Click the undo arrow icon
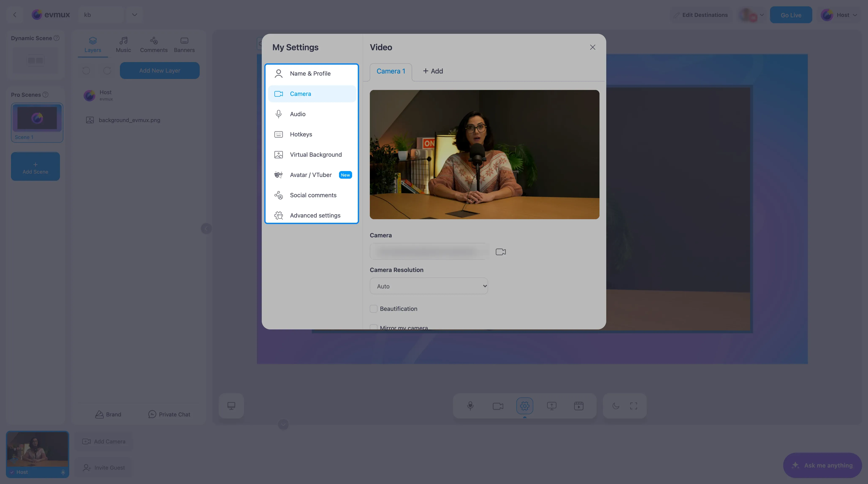 click(86, 71)
